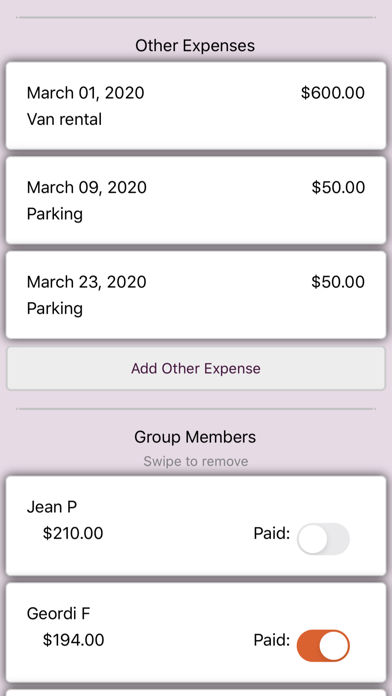This screenshot has width=392, height=696.
Task: Open the March 09 Parking expense card
Action: pyautogui.click(x=196, y=200)
